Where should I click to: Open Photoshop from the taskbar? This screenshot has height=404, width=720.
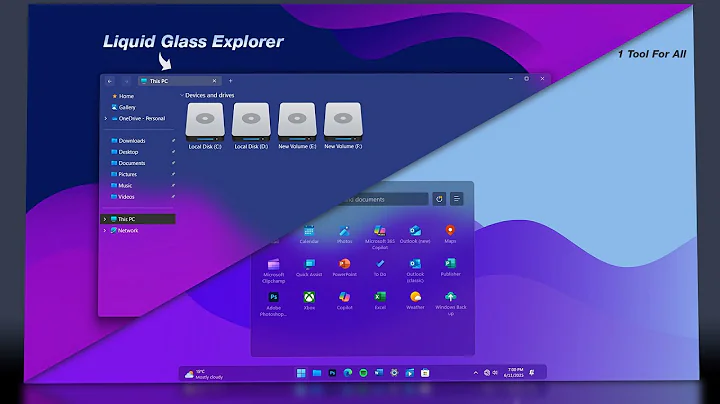(x=332, y=373)
